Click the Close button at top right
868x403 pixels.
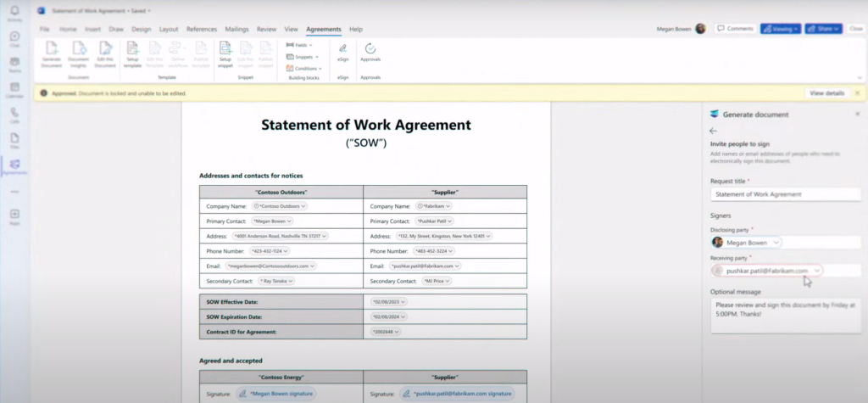pos(856,29)
